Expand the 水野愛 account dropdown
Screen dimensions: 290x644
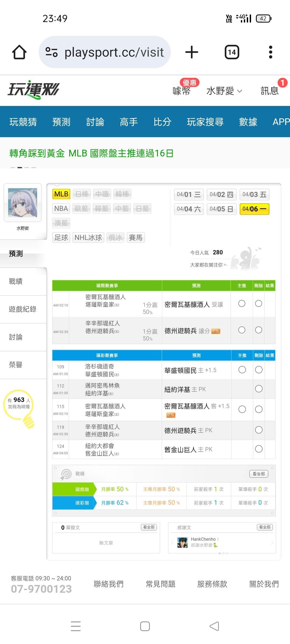coord(224,91)
